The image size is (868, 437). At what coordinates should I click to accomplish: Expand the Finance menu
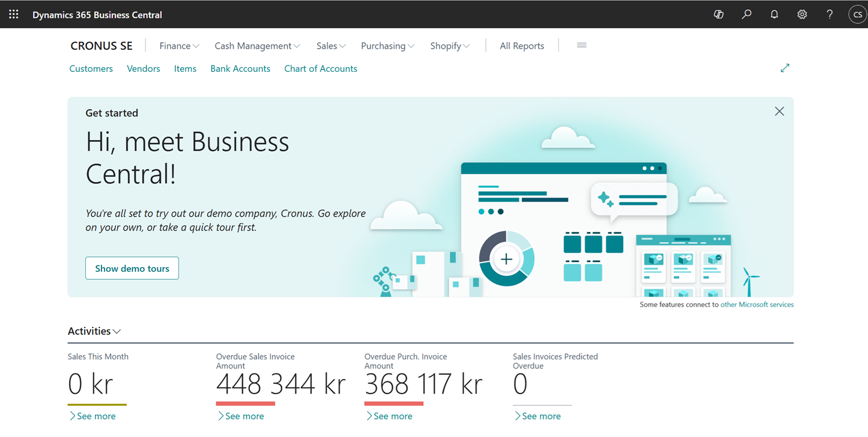(x=179, y=46)
